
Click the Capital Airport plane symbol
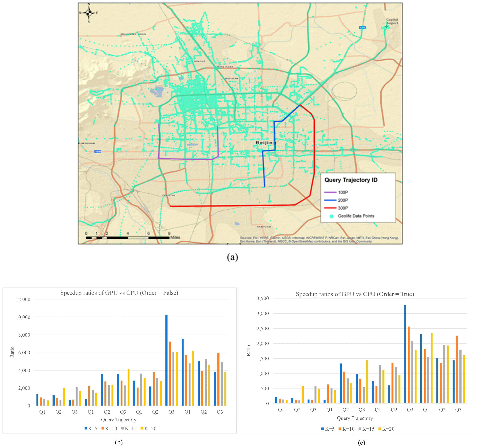(x=387, y=26)
